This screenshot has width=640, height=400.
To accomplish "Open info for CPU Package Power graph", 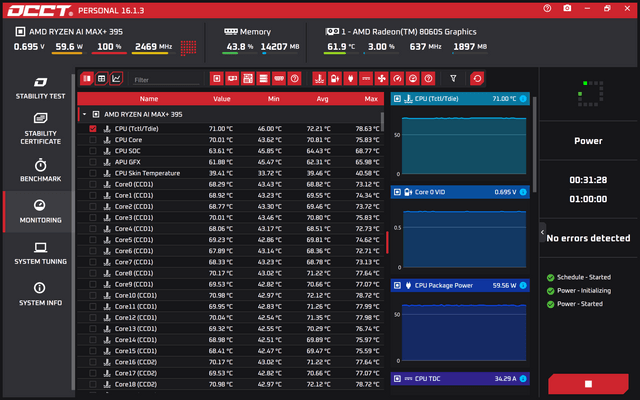I will pyautogui.click(x=523, y=286).
